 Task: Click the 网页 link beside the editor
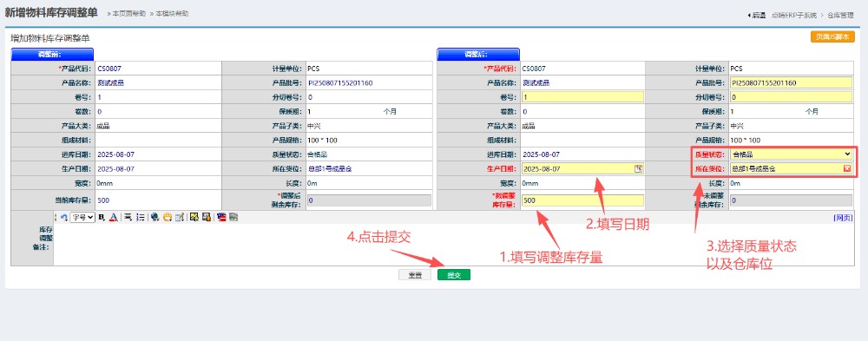844,218
